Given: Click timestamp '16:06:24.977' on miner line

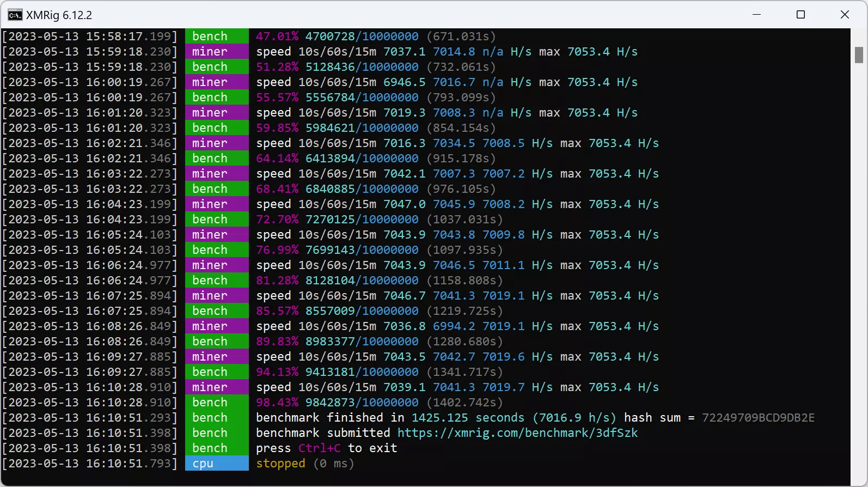Looking at the screenshot, I should click(129, 265).
